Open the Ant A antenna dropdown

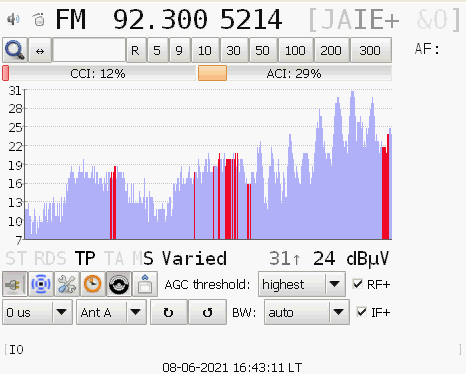click(111, 312)
